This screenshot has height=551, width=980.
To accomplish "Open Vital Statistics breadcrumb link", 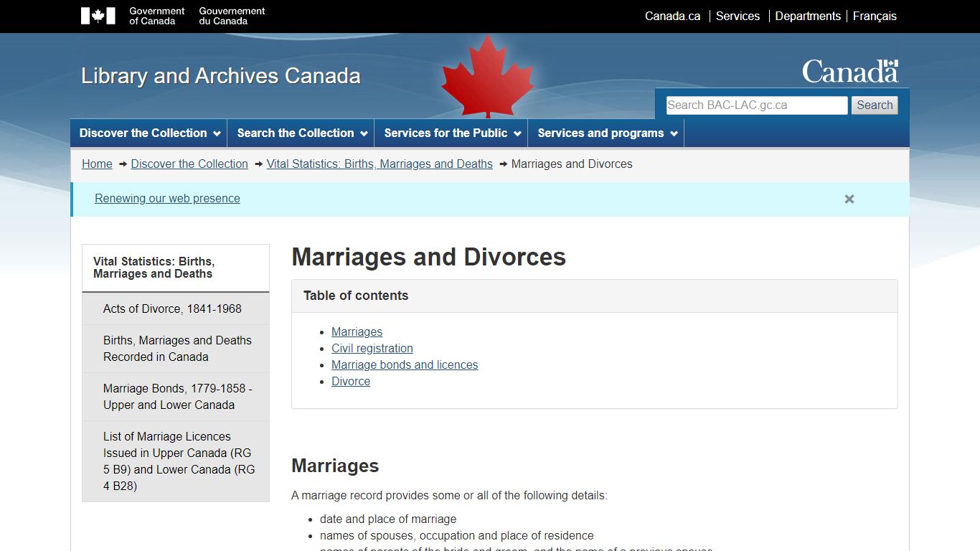I will (x=380, y=164).
